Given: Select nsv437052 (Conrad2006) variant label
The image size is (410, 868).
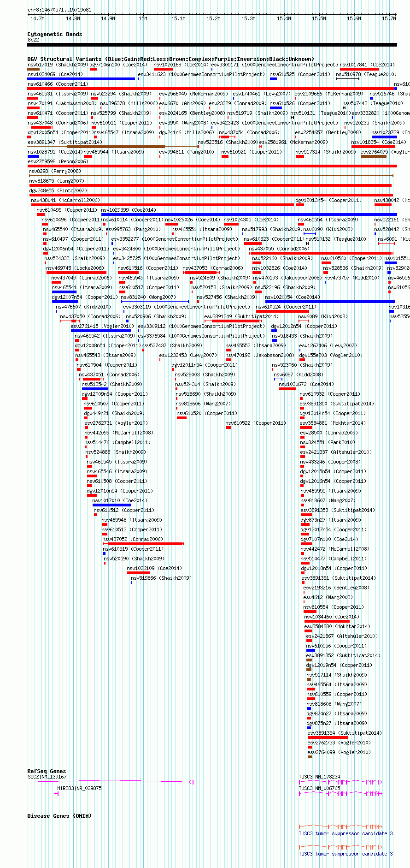Looking at the screenshot, I should tap(133, 539).
